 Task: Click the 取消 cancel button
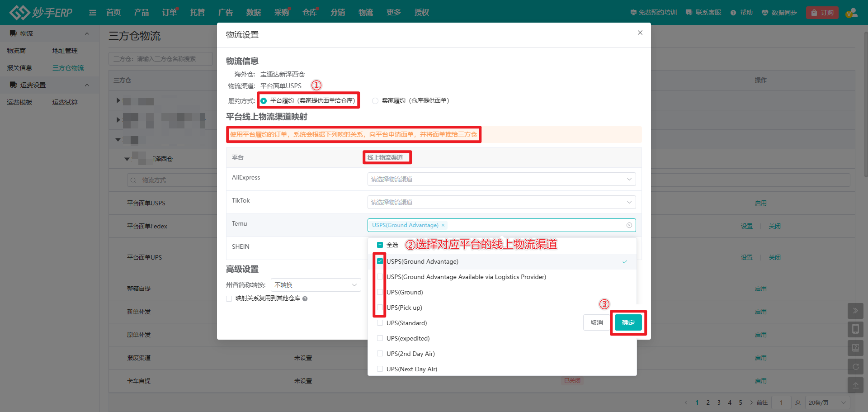596,322
